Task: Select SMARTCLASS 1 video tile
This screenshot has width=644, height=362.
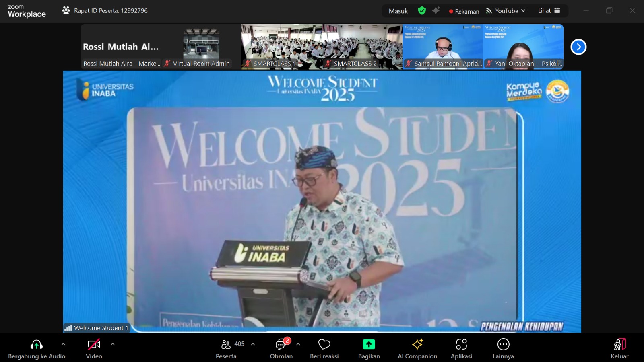Action: 282,47
